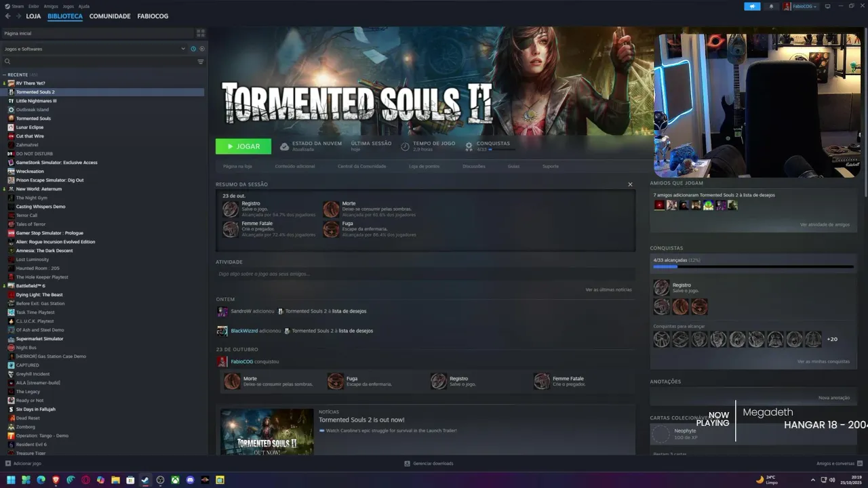868x488 pixels.
Task: Open the Exibir menu
Action: coord(33,6)
